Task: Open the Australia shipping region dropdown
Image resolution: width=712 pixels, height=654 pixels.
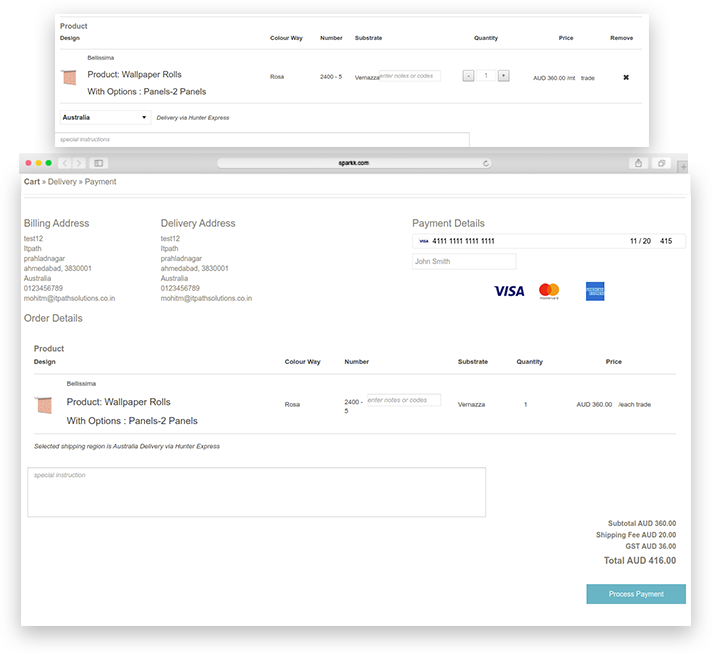Action: coord(105,117)
